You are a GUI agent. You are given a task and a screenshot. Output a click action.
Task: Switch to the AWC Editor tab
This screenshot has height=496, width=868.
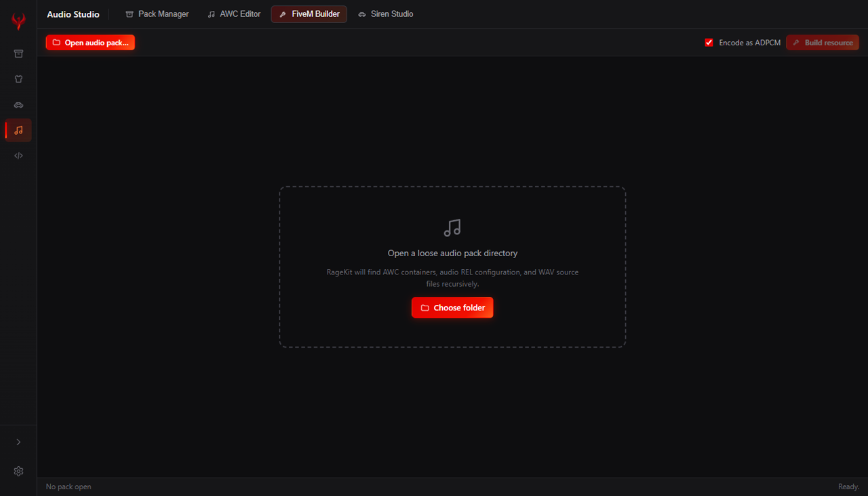234,14
